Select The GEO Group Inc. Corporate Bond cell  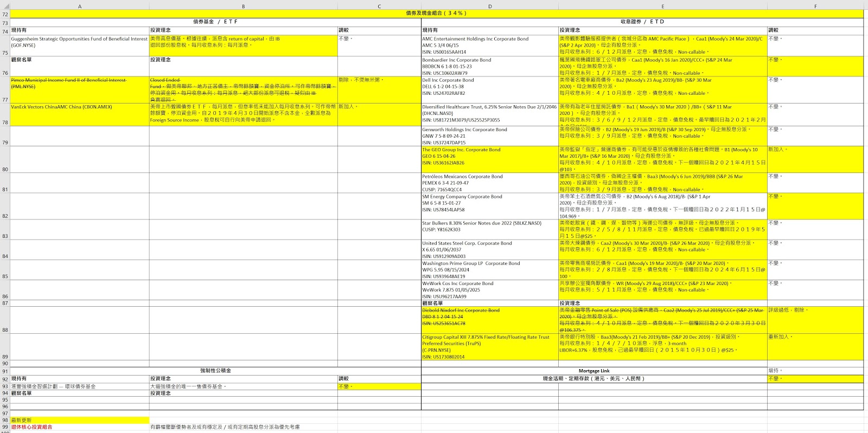coord(490,159)
